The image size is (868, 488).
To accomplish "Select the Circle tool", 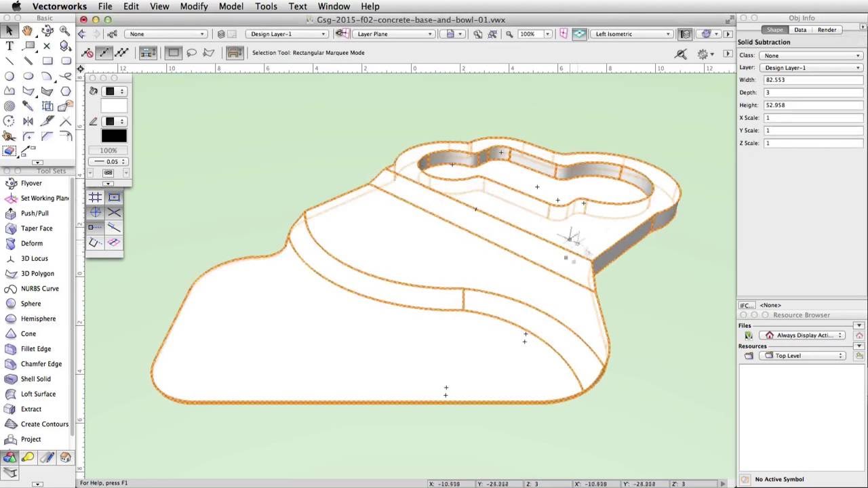I will coord(9,76).
